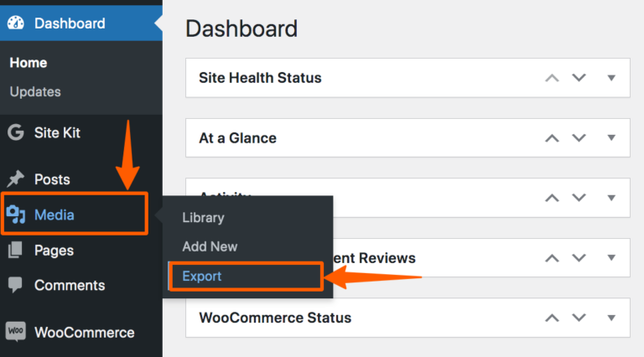Click the Posts pushpin icon

pyautogui.click(x=16, y=178)
